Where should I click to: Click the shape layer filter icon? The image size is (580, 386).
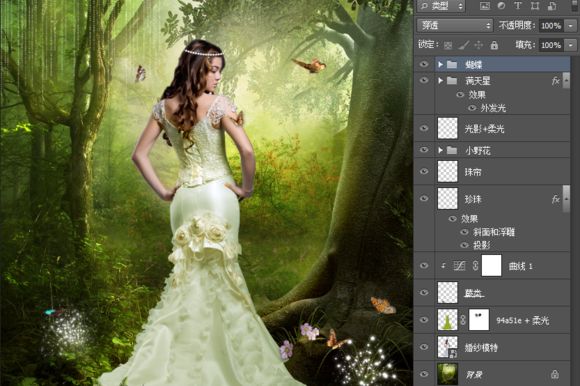pos(535,6)
